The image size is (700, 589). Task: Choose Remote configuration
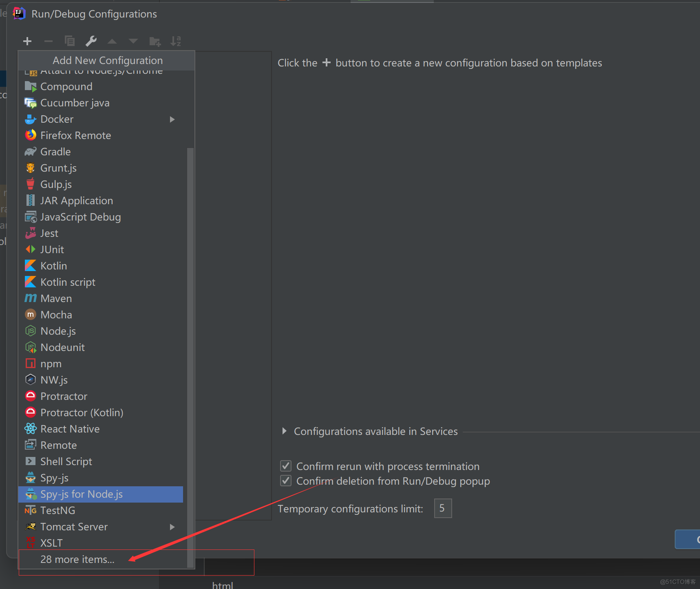pyautogui.click(x=101, y=445)
